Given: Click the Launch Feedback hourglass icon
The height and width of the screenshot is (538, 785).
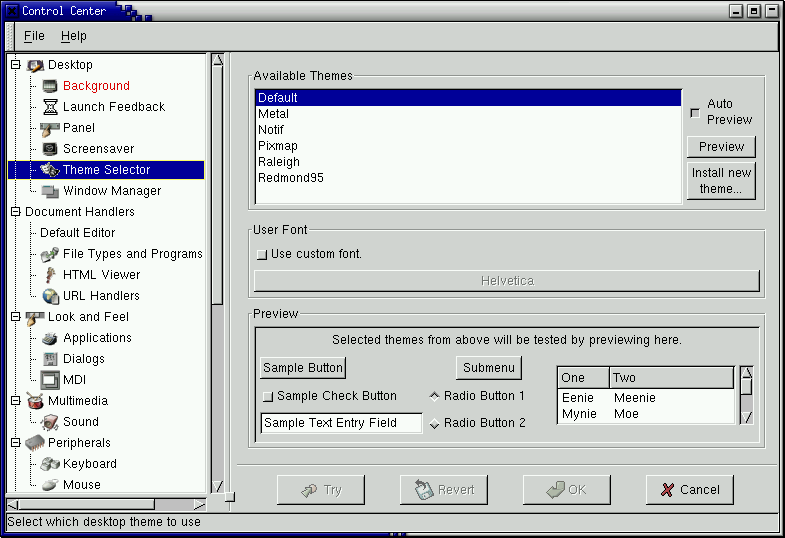Looking at the screenshot, I should click(50, 107).
